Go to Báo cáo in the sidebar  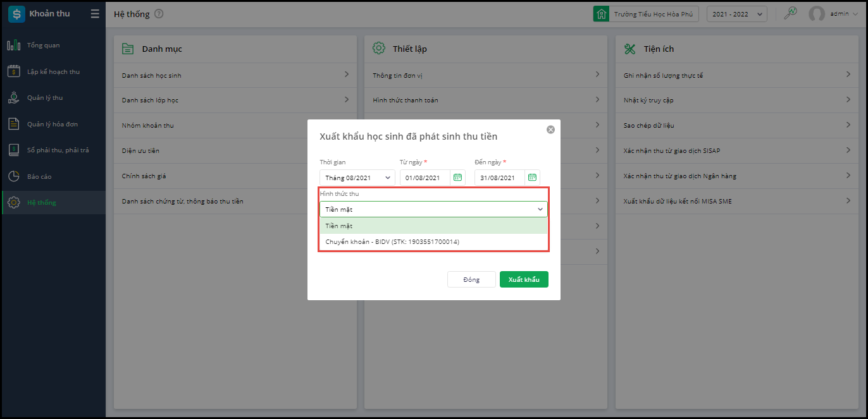pos(39,176)
